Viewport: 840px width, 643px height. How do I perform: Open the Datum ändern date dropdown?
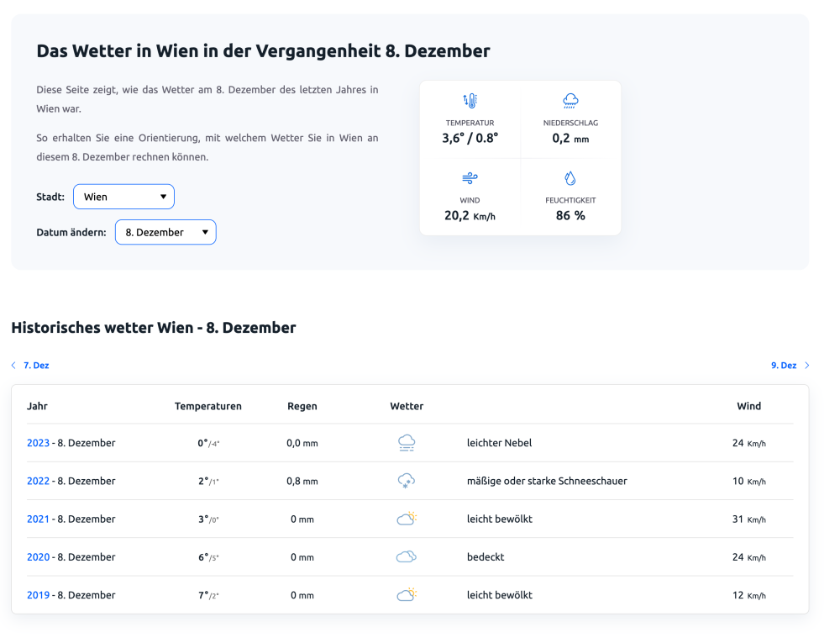tap(165, 232)
